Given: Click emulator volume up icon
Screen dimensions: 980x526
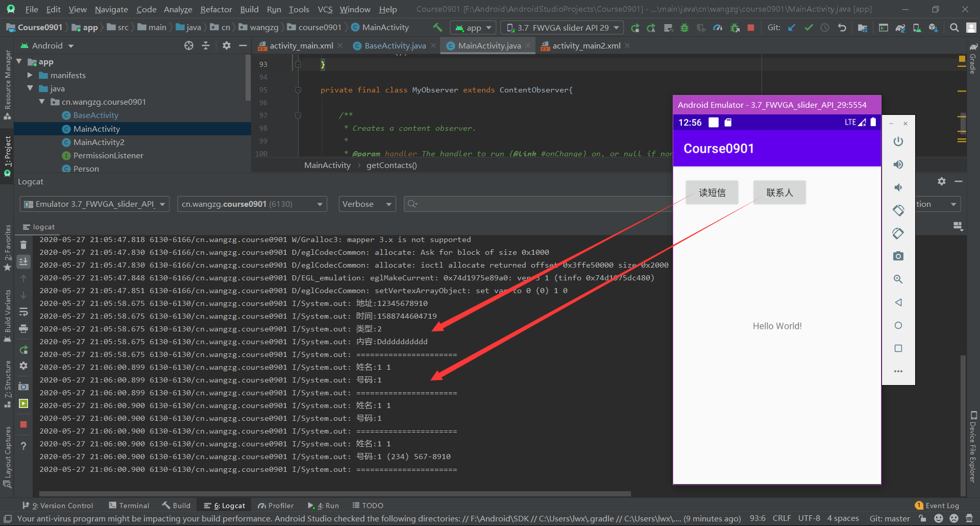Looking at the screenshot, I should pyautogui.click(x=898, y=164).
